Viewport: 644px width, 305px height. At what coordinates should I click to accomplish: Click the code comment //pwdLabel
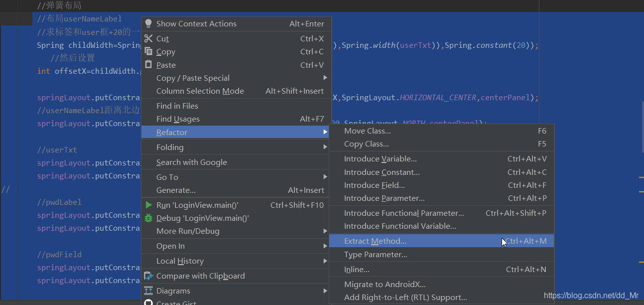pyautogui.click(x=59, y=202)
